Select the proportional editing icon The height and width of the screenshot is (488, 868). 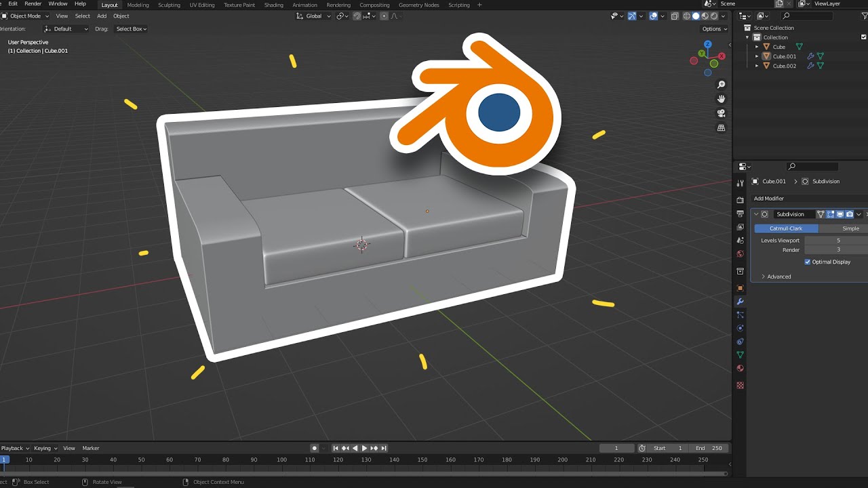click(x=384, y=16)
